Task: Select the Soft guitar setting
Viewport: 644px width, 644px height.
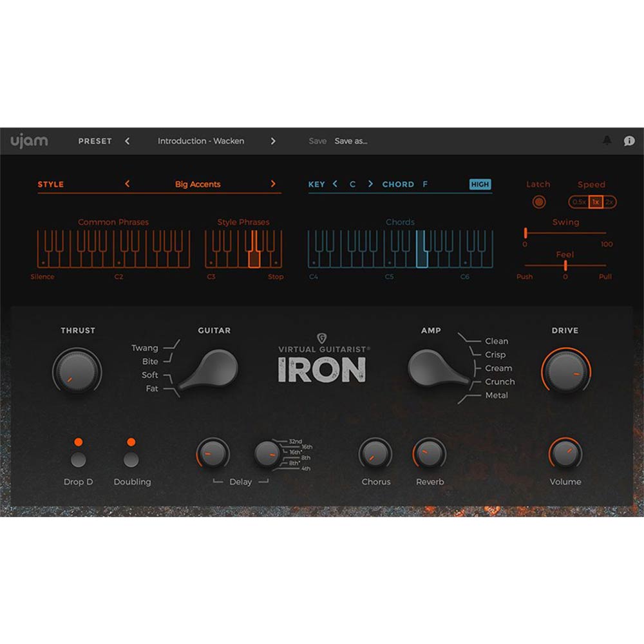Action: point(149,375)
